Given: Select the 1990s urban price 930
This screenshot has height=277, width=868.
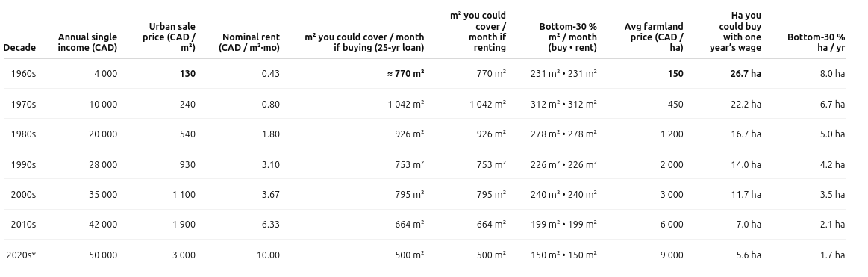Looking at the screenshot, I should (187, 164).
